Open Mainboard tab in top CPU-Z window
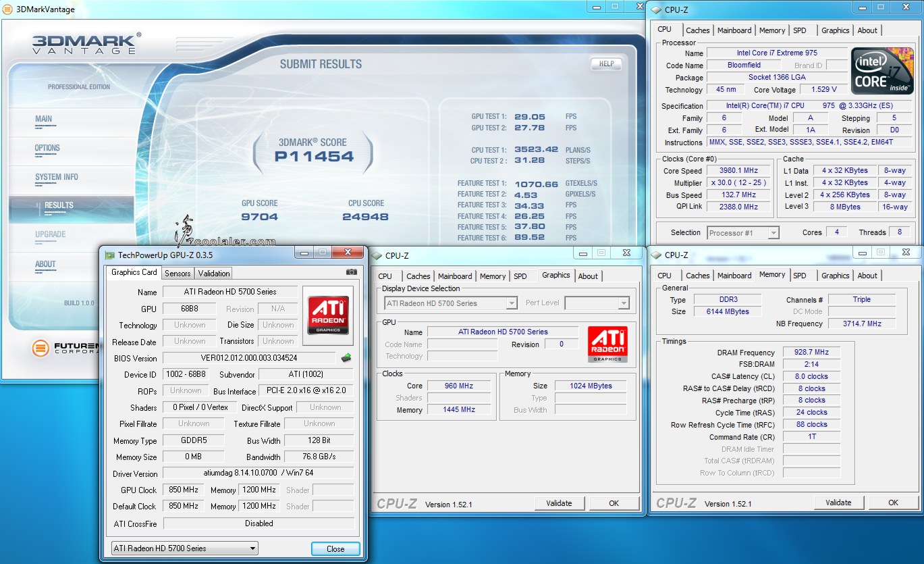This screenshot has height=564, width=924. 734,30
